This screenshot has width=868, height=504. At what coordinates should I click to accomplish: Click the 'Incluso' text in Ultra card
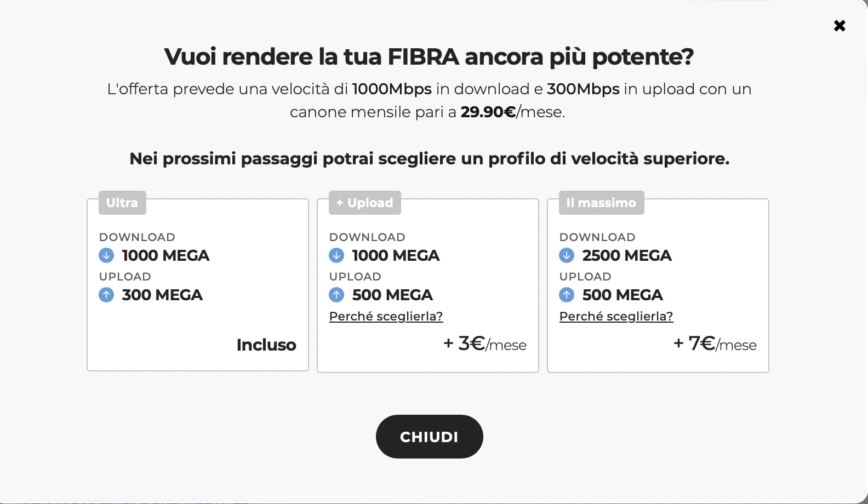click(x=266, y=345)
